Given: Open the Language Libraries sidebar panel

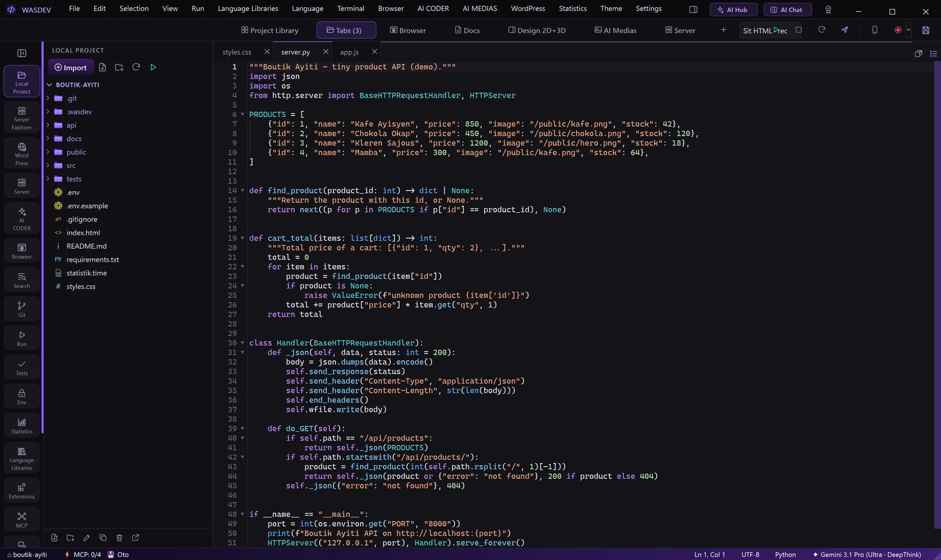Looking at the screenshot, I should [x=22, y=458].
